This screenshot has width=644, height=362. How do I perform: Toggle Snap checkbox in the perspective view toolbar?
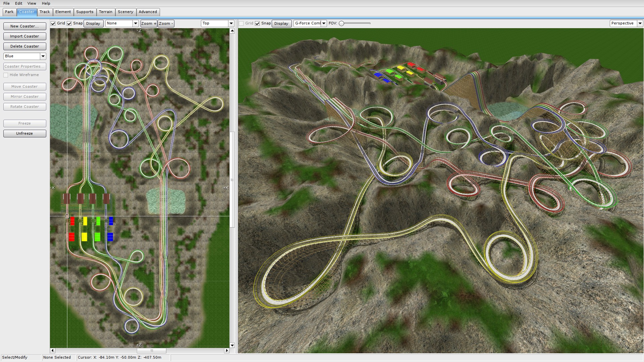pos(257,23)
